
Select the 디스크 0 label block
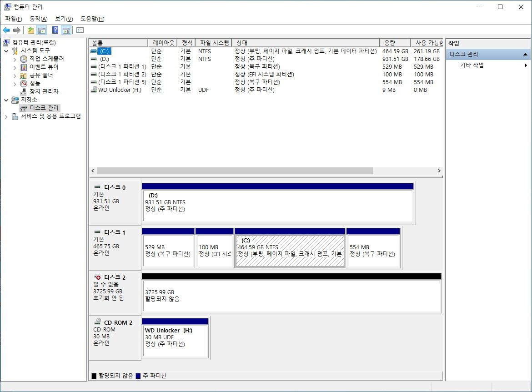coord(115,203)
